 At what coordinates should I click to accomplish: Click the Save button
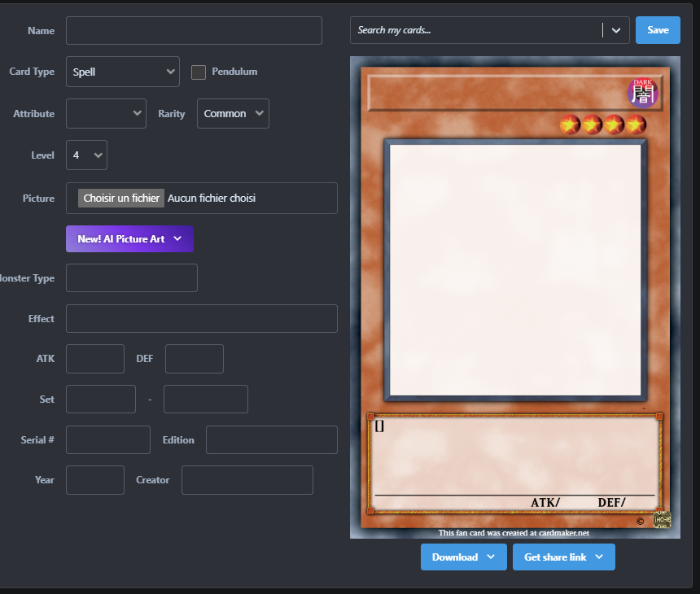click(658, 30)
